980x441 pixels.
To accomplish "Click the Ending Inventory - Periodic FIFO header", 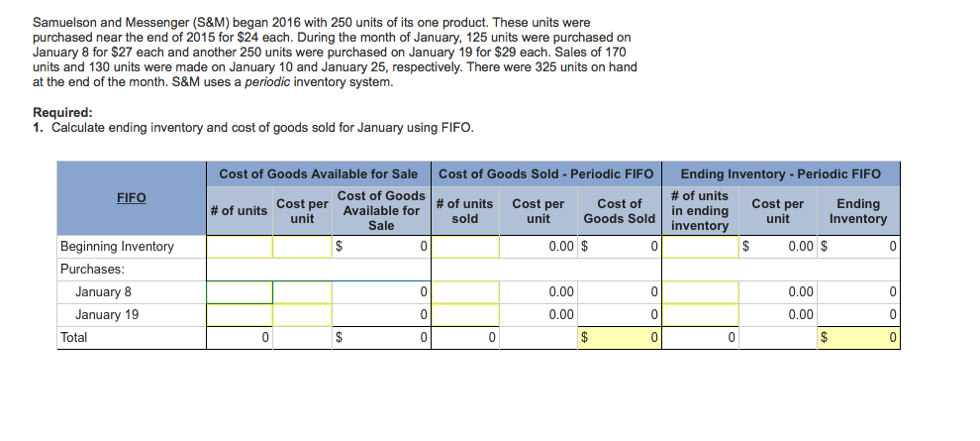I will tap(780, 173).
